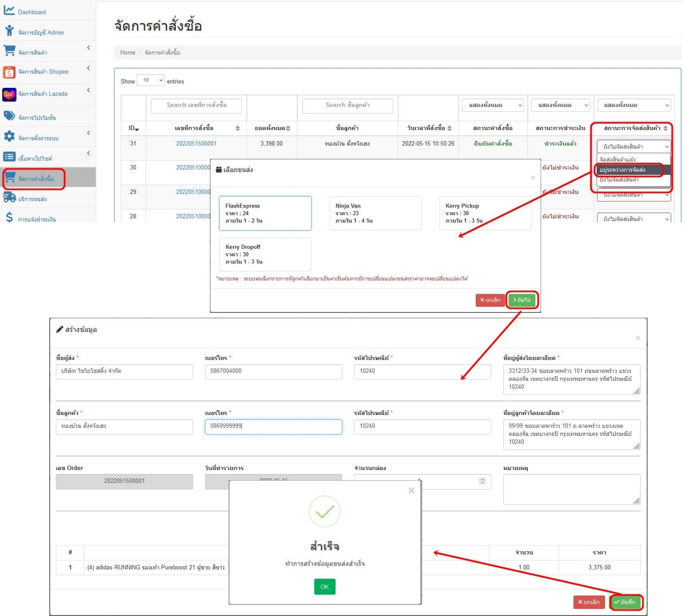Click the box quantity stepper arrows
This screenshot has width=684, height=616.
click(x=482, y=481)
